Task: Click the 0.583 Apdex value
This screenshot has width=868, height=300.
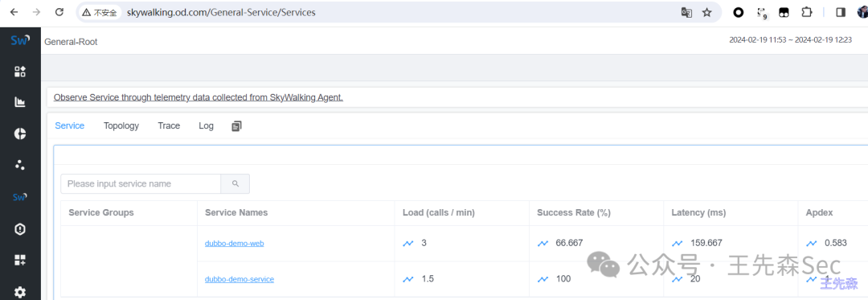Action: tap(836, 243)
